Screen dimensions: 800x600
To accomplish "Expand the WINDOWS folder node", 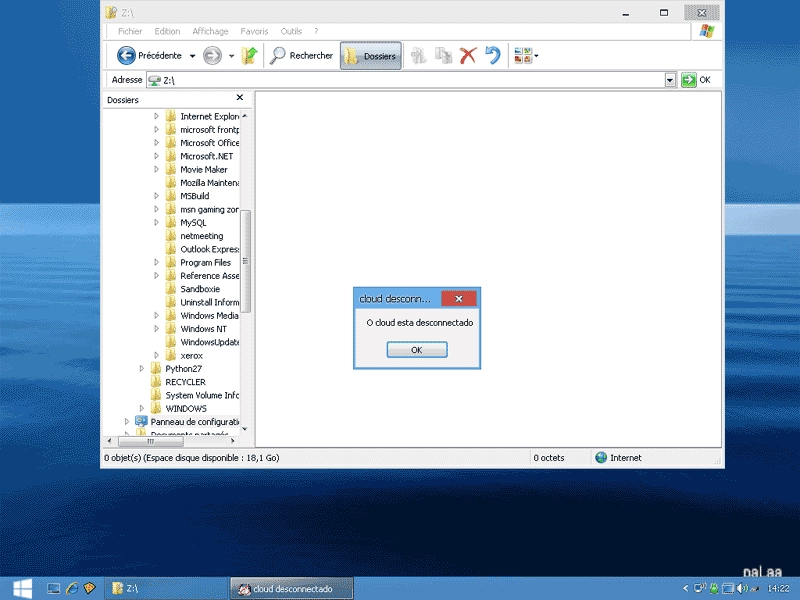I will (142, 408).
